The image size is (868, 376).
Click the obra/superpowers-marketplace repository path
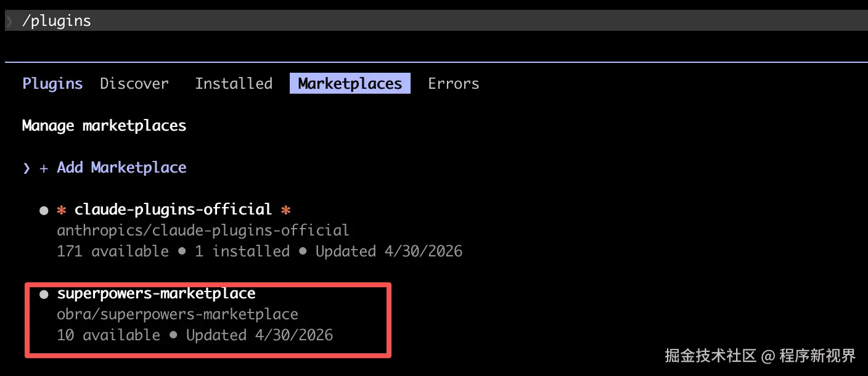178,314
